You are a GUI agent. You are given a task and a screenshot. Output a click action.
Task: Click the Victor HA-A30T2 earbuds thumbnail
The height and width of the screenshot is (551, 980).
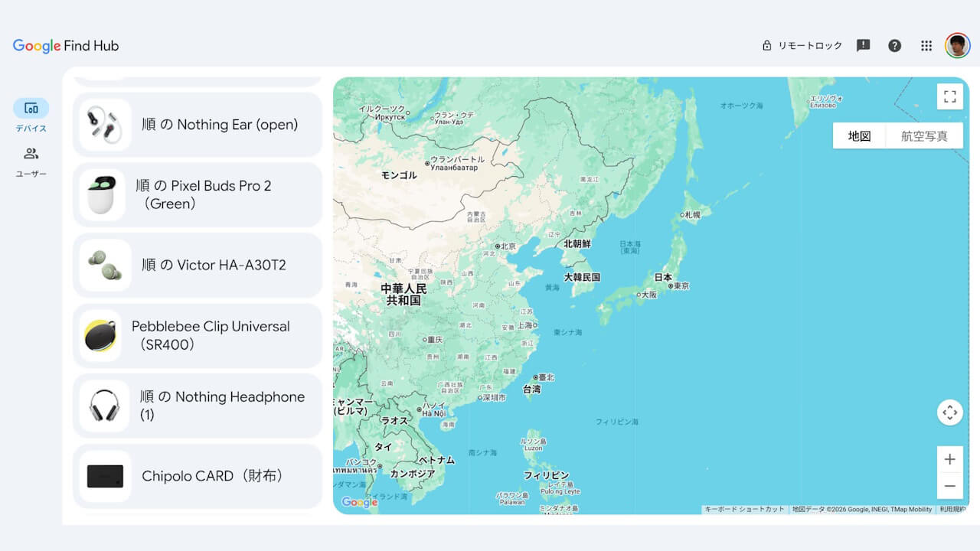105,265
